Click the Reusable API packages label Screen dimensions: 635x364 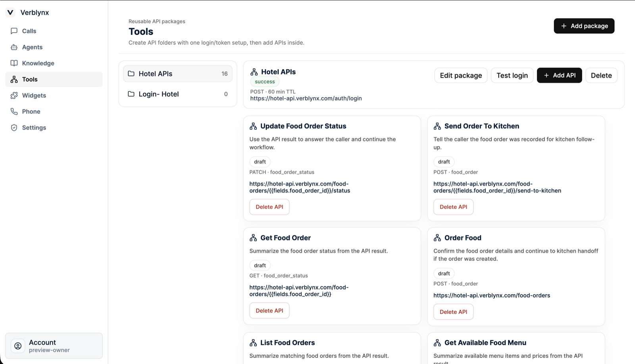pyautogui.click(x=157, y=21)
